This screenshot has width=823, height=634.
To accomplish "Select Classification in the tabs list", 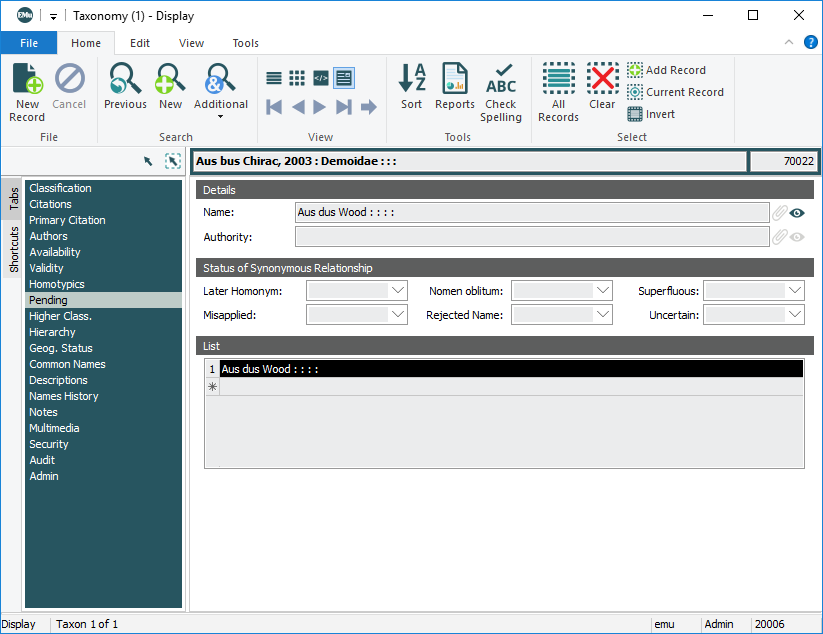I will pyautogui.click(x=60, y=188).
